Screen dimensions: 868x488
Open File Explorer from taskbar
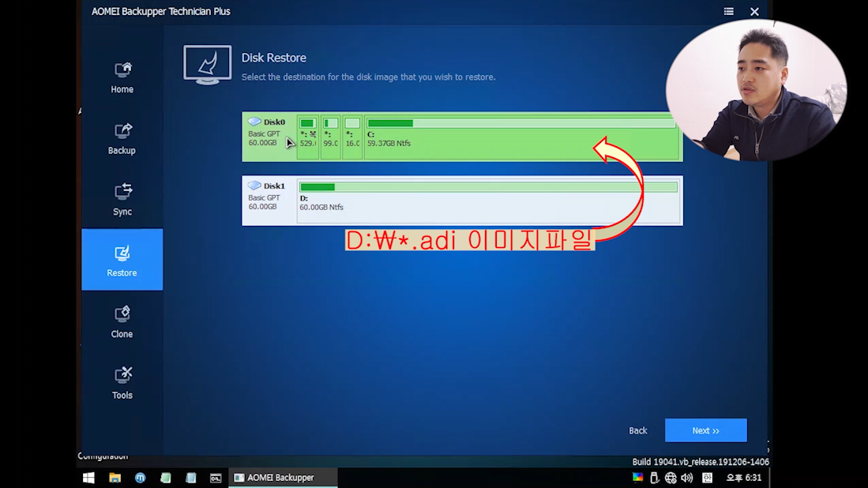pos(115,478)
